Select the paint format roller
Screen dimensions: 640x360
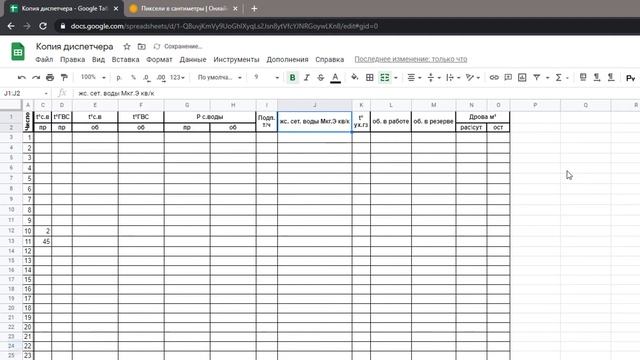coord(64,78)
